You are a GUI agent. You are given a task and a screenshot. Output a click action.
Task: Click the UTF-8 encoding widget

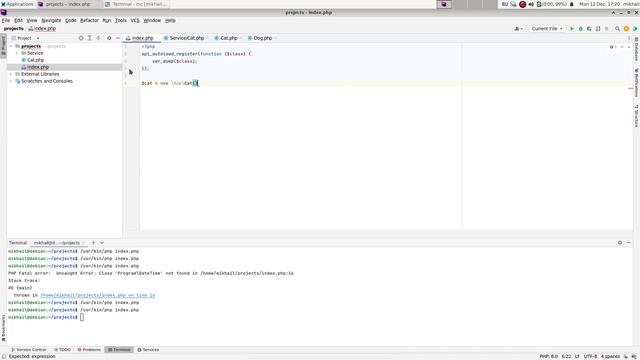click(x=590, y=356)
